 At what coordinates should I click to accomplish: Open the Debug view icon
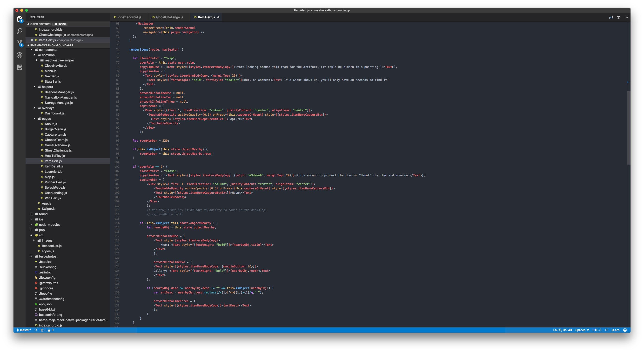point(20,55)
